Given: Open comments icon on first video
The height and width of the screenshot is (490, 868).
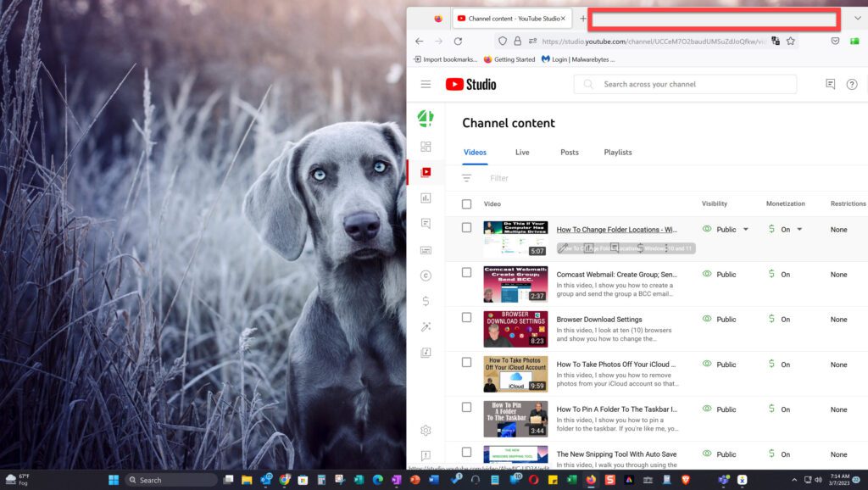Looking at the screenshot, I should (615, 248).
